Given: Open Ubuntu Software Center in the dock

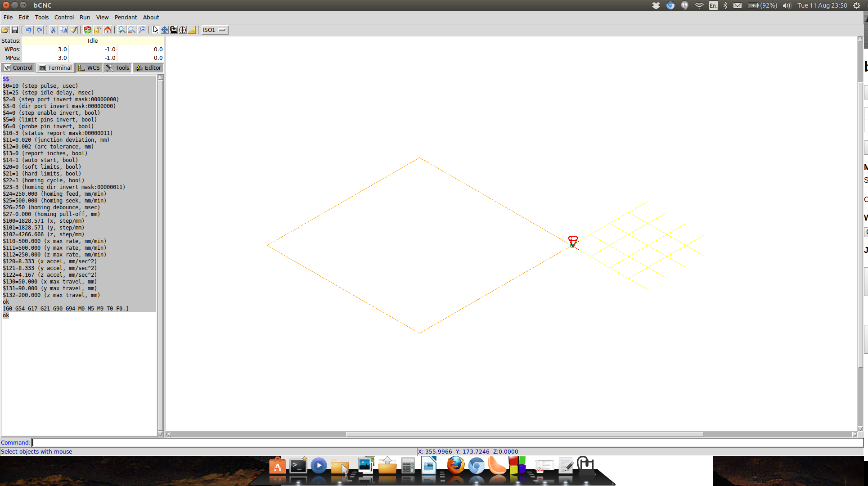Looking at the screenshot, I should click(x=277, y=466).
